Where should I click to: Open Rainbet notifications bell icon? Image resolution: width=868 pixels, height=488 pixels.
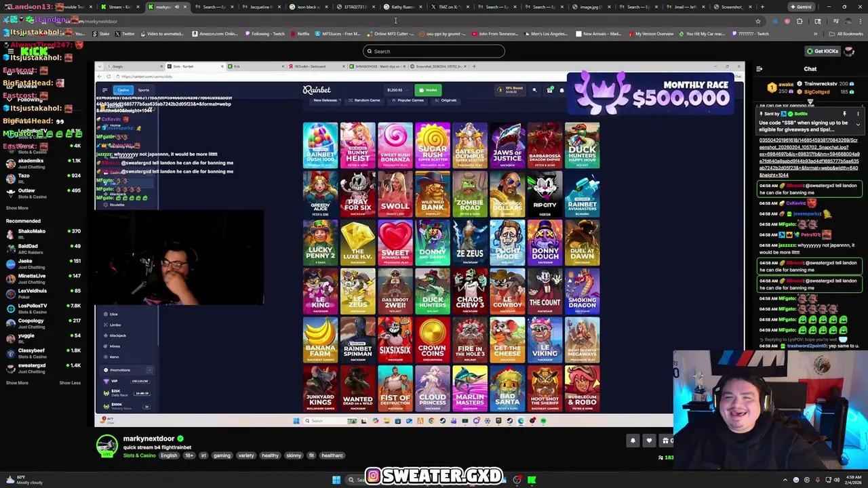pyautogui.click(x=561, y=90)
